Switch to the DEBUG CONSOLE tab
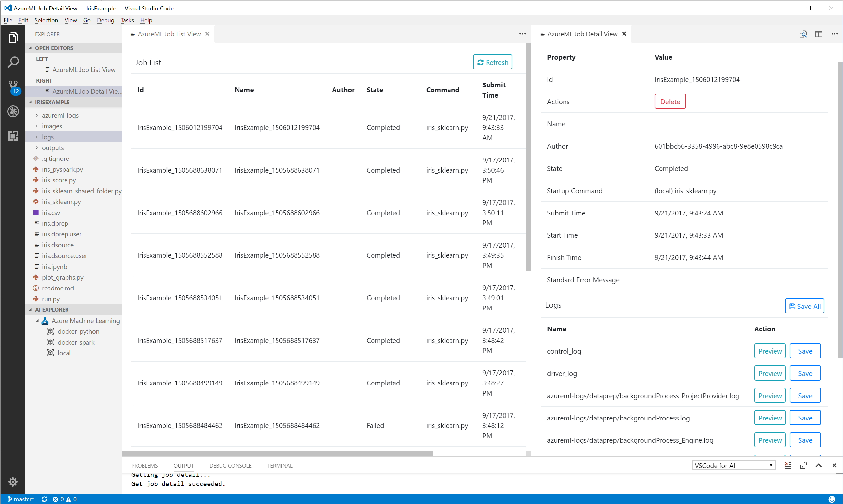This screenshot has width=843, height=504. 230,466
